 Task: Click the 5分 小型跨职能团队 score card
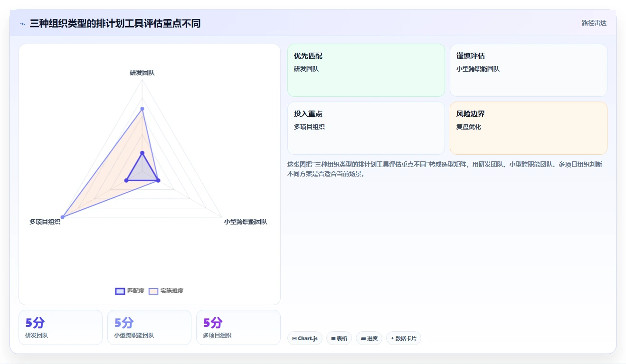[x=149, y=327]
